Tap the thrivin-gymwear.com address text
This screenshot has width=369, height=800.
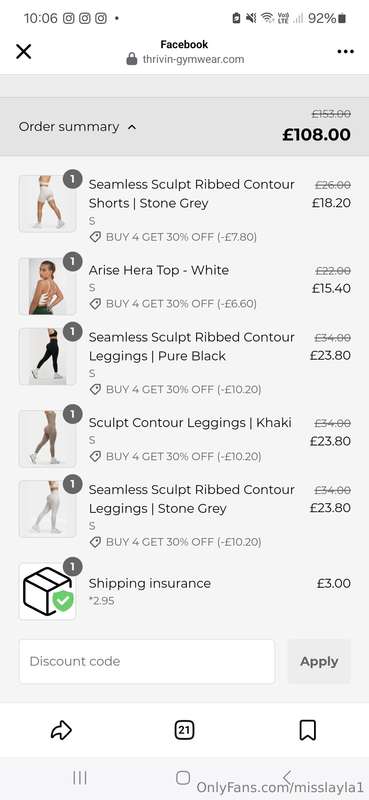[193, 59]
